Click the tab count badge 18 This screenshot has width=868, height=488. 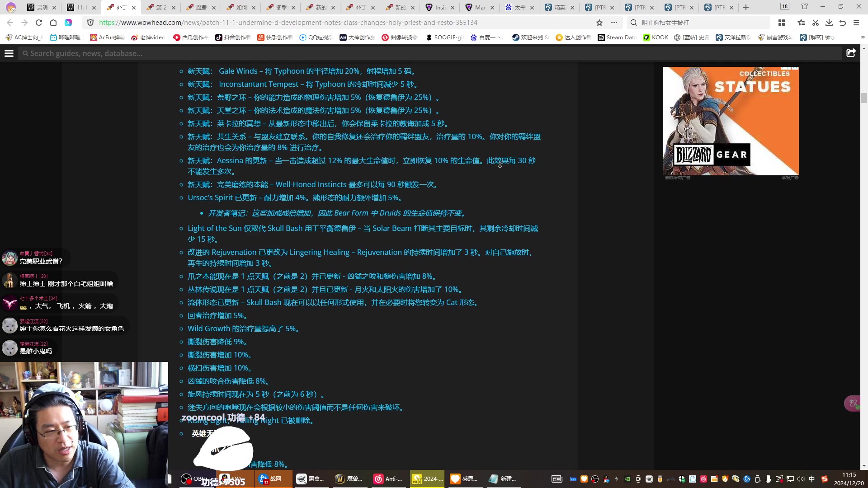coord(785,7)
